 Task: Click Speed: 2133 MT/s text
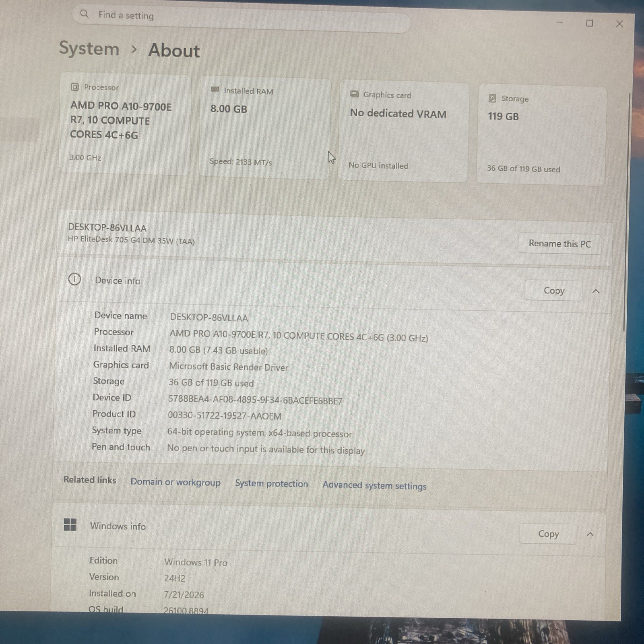[241, 162]
